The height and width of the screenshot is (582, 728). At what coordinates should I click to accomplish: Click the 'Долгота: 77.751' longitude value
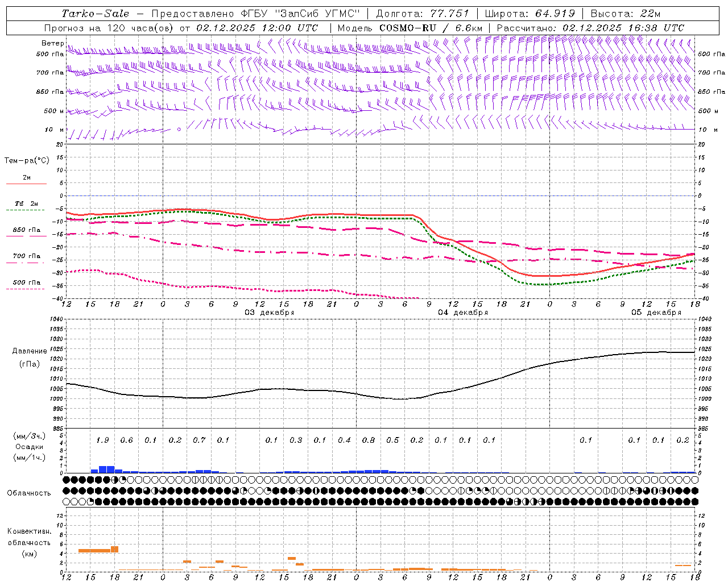pos(423,14)
